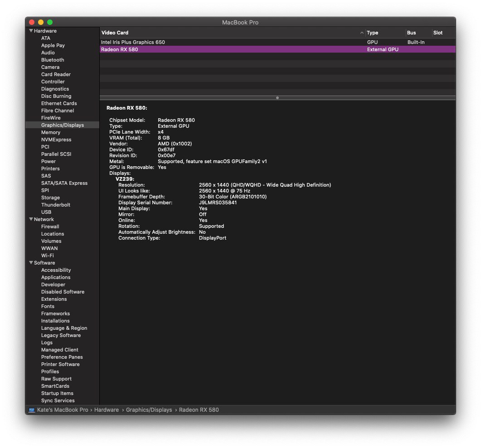The height and width of the screenshot is (448, 481).
Task: Open Frameworks under Software
Action: point(55,314)
